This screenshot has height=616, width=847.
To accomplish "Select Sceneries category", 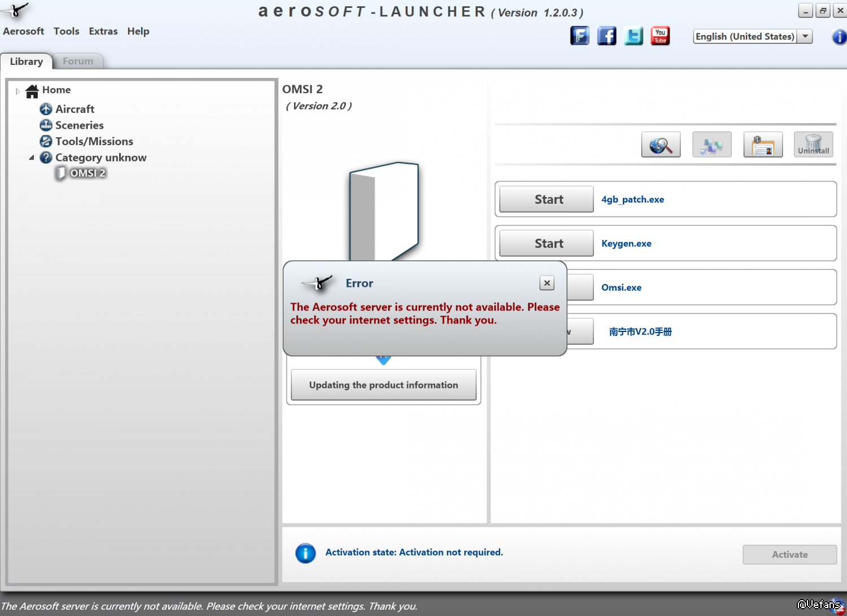I will [79, 125].
